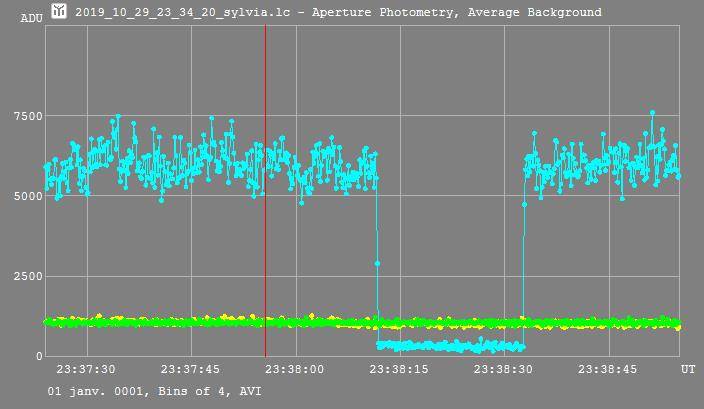Image resolution: width=704 pixels, height=409 pixels.
Task: Click the 23:37:30 time axis label
Action: coord(85,369)
